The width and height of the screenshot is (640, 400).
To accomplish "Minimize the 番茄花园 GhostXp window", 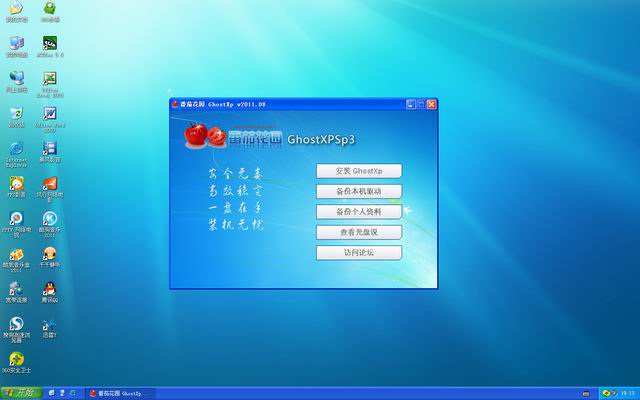I will pyautogui.click(x=411, y=104).
